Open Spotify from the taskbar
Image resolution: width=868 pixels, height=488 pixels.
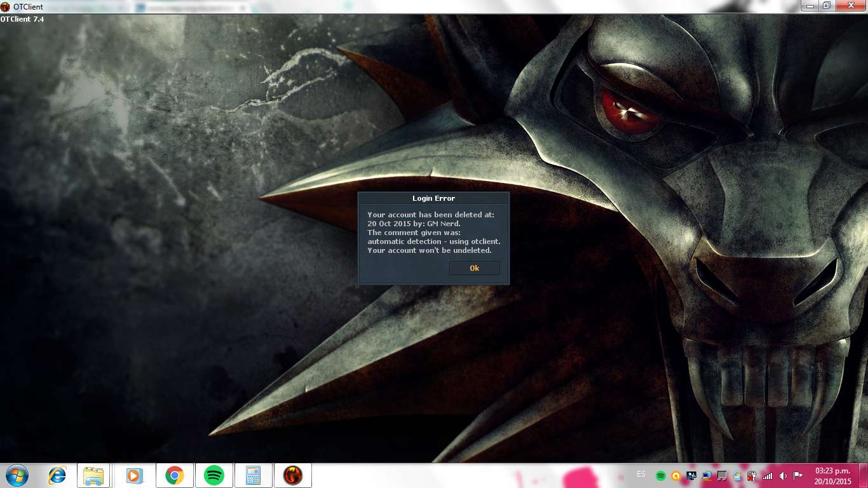pos(214,475)
